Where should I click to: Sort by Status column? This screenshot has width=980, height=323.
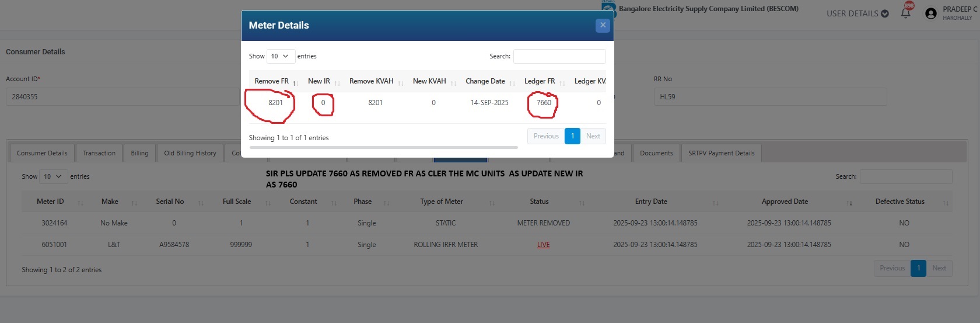tap(543, 202)
